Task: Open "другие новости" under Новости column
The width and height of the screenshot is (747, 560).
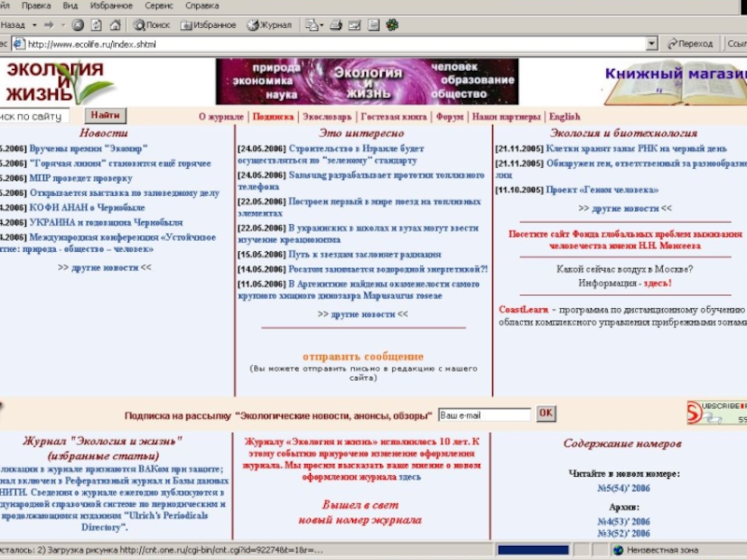Action: coord(105,268)
